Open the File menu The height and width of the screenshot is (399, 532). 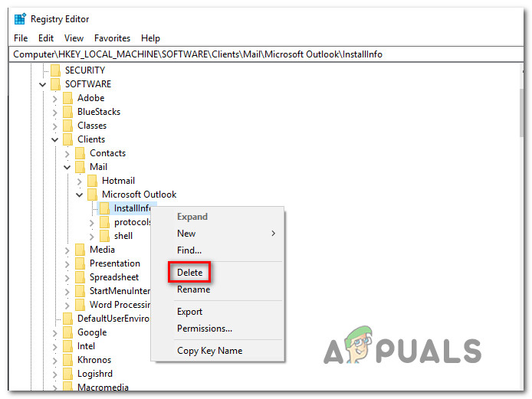[x=21, y=38]
